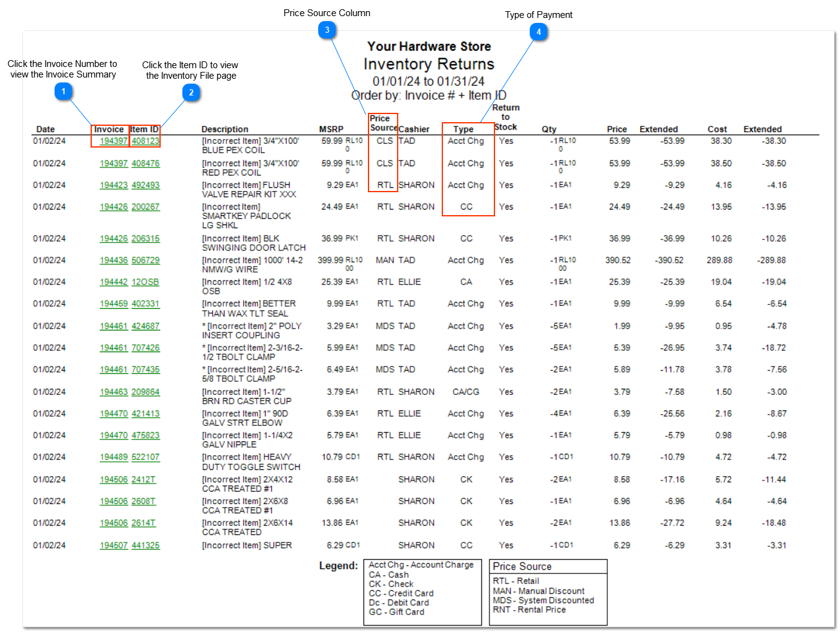Click Item ID 402331
840x633 pixels.
pos(145,304)
